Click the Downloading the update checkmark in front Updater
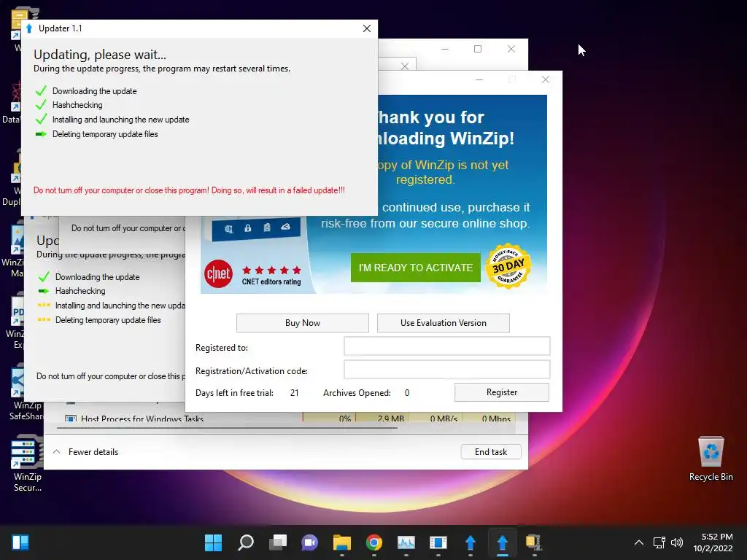This screenshot has width=747, height=560. (x=42, y=90)
